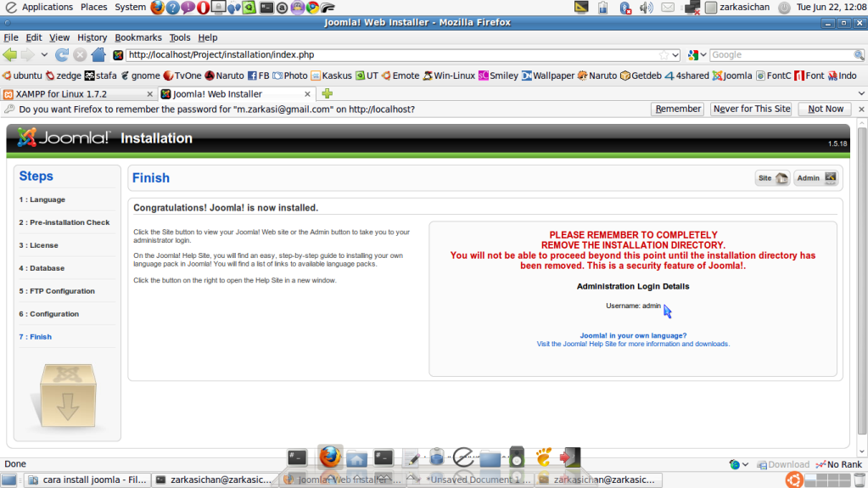Open the File menu

(11, 37)
